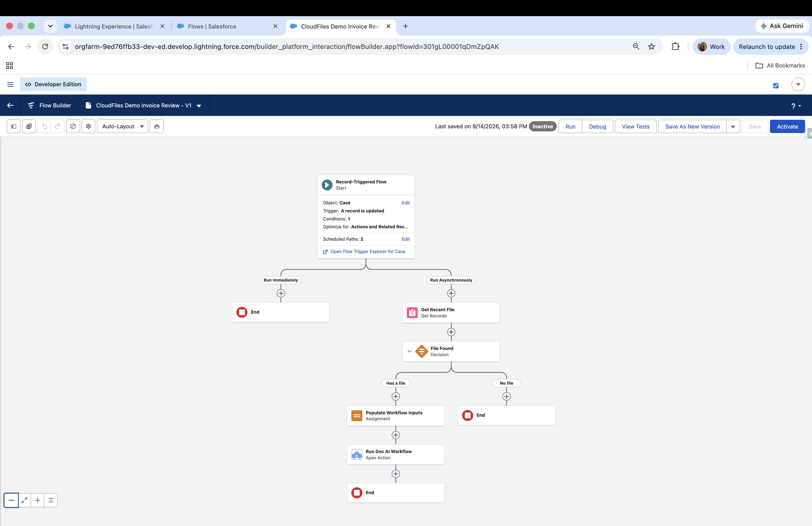
Task: Close the Flows | Salesforce tab
Action: click(275, 26)
